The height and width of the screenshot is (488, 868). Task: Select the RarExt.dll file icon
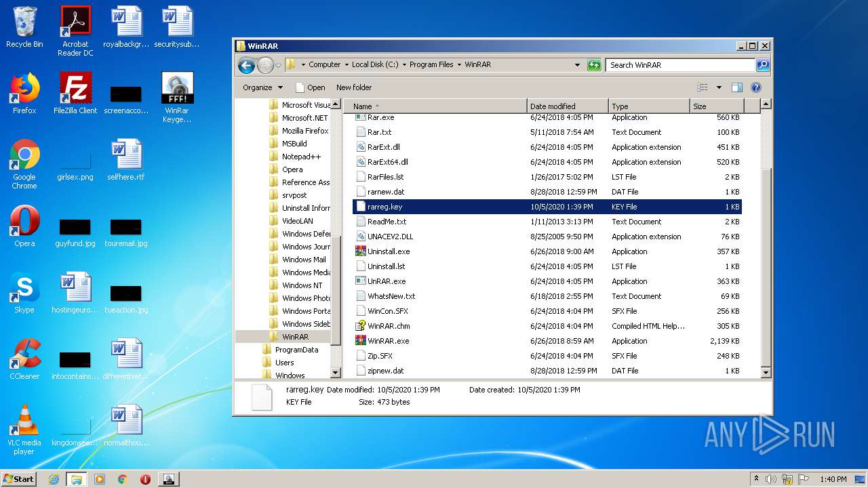click(x=361, y=147)
